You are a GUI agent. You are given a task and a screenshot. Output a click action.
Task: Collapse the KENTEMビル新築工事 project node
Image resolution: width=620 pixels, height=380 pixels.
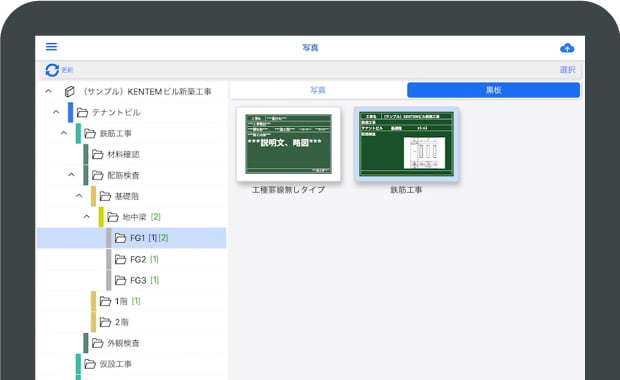pos(48,91)
